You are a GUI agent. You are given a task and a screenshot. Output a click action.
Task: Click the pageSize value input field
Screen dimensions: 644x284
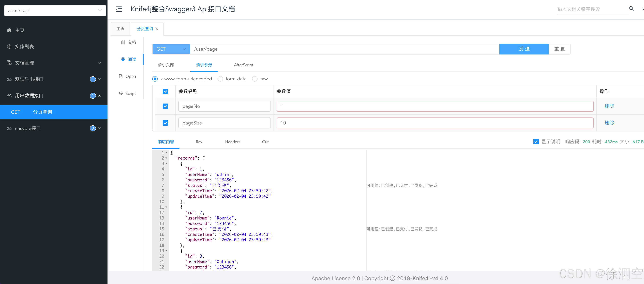pos(435,123)
